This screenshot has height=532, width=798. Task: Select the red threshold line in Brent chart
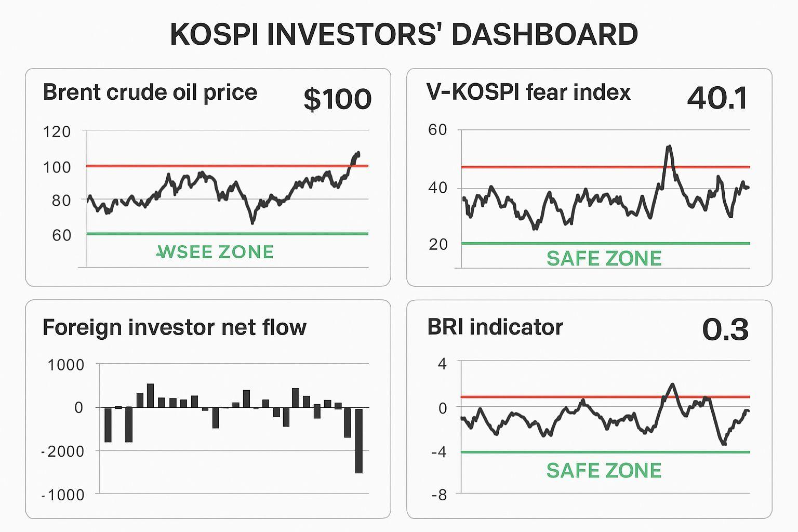tap(218, 166)
